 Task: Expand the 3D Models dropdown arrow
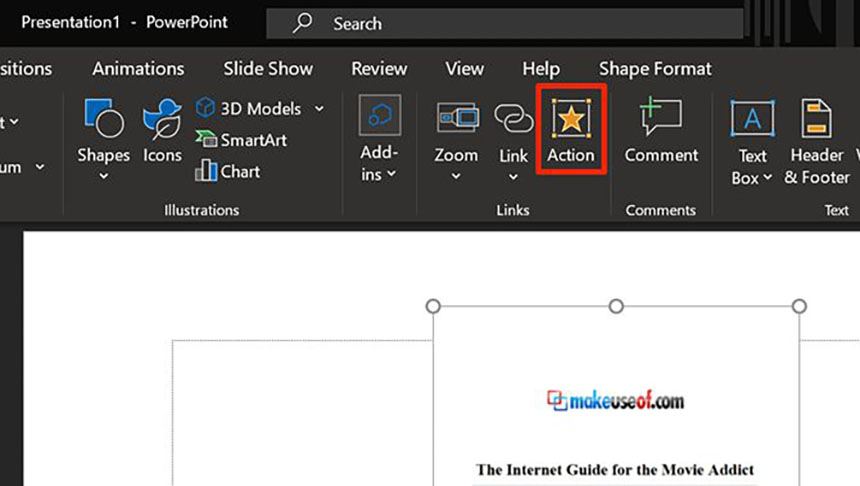click(x=319, y=108)
